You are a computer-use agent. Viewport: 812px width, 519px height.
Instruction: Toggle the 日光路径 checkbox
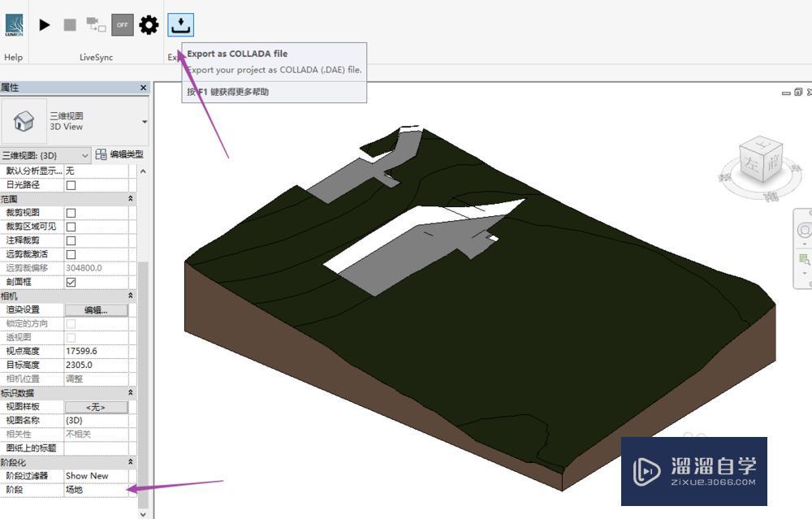[71, 185]
